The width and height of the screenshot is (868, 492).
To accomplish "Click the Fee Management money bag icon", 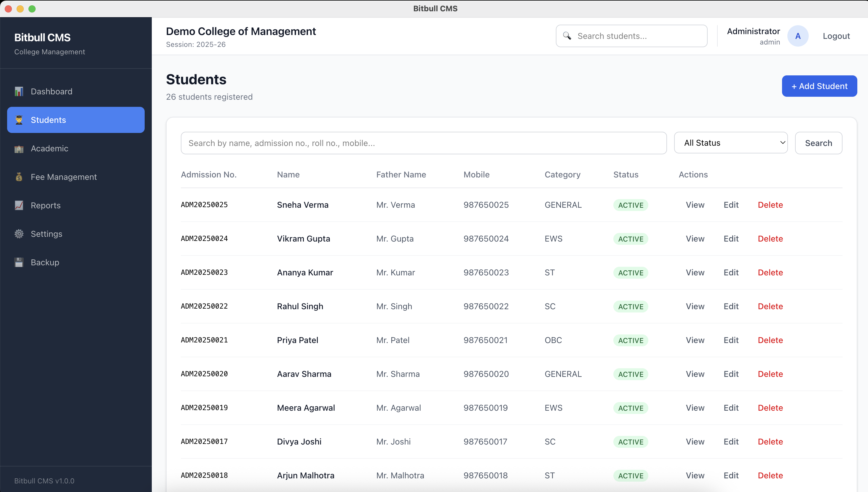I will [x=19, y=177].
